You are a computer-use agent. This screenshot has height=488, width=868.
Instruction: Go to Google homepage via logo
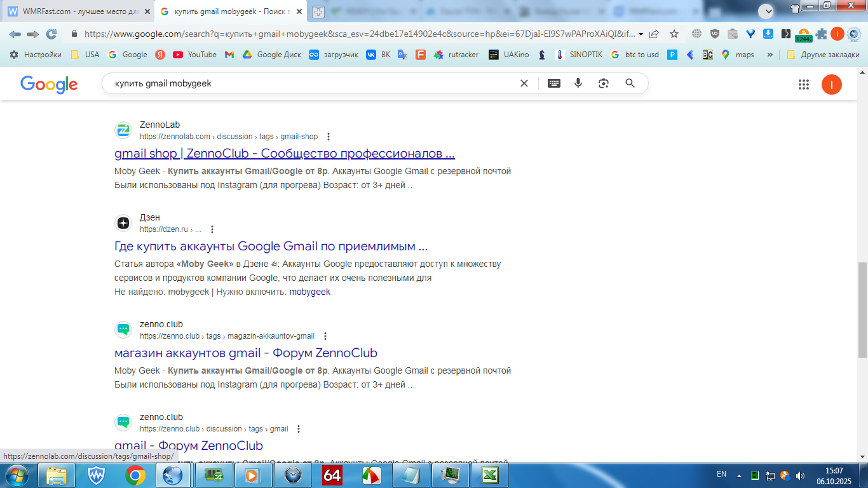tap(49, 84)
